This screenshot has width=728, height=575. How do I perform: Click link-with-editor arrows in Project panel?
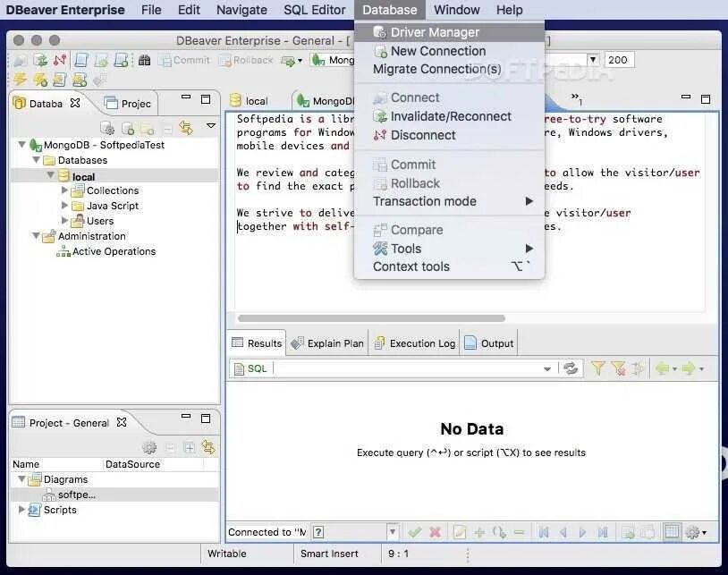pos(208,447)
